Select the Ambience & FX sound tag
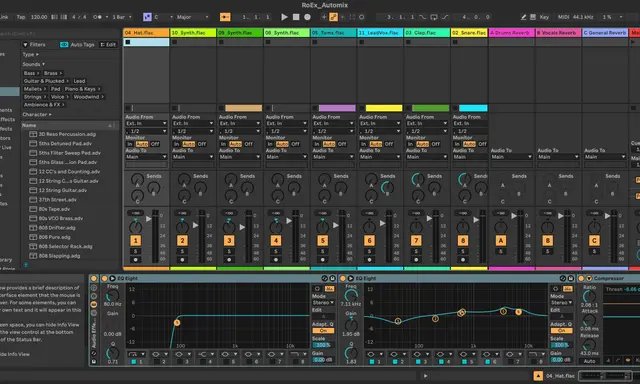Image resolution: width=640 pixels, height=384 pixels. point(44,104)
